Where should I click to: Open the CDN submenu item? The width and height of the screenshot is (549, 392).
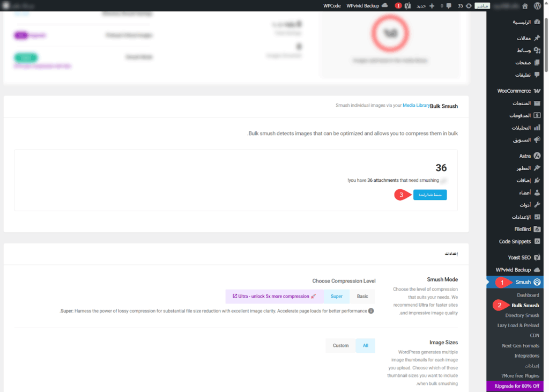point(535,336)
